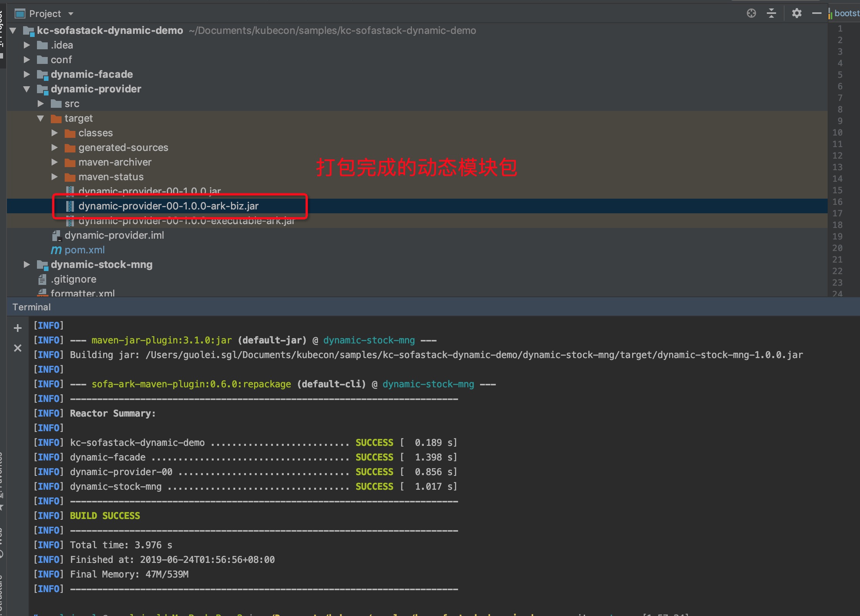Click the Building jar path line in terminal
Image resolution: width=860 pixels, height=616 pixels.
click(437, 355)
